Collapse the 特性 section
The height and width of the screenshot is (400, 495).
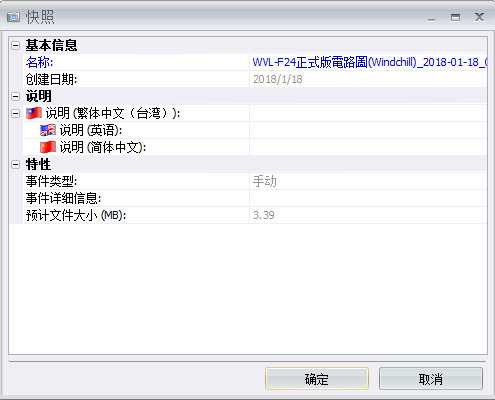pyautogui.click(x=15, y=164)
